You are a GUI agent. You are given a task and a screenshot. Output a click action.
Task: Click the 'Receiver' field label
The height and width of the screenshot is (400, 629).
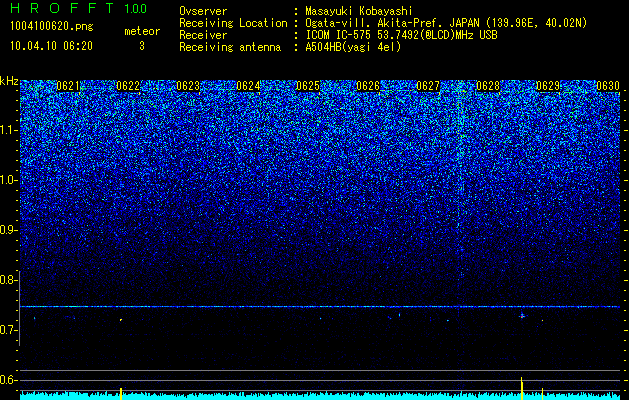tap(203, 35)
